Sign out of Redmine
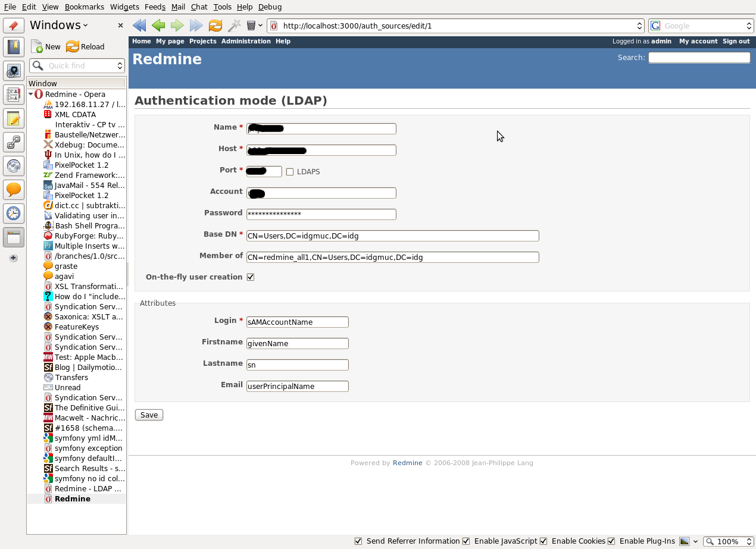The width and height of the screenshot is (756, 549). tap(736, 41)
